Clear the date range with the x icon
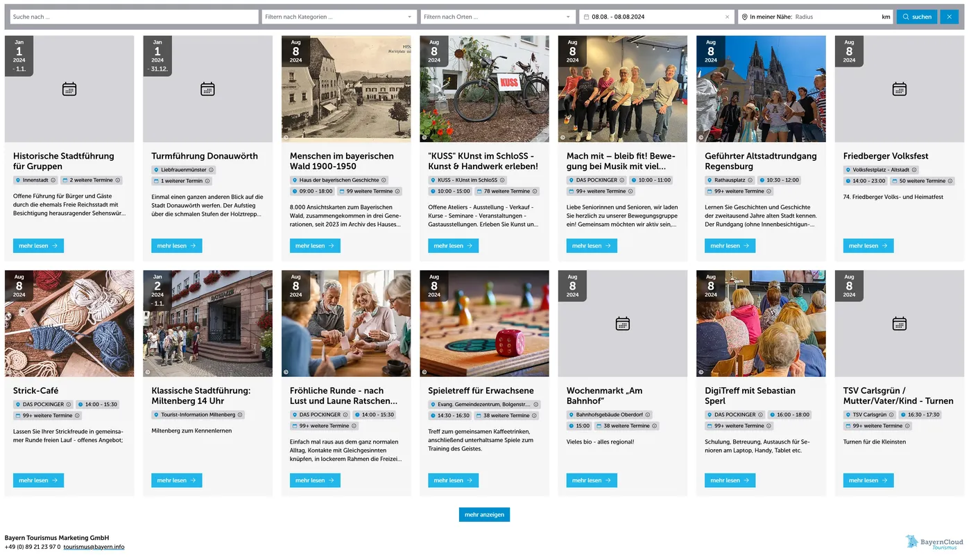 click(727, 17)
